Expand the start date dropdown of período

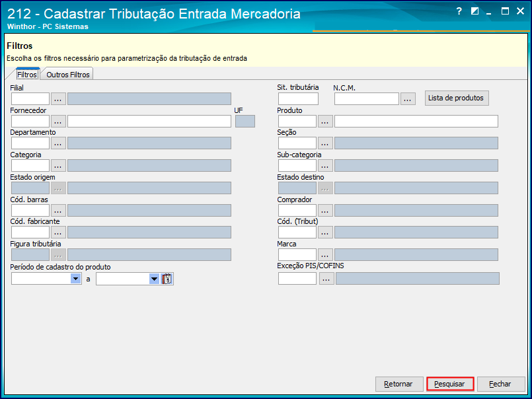click(75, 279)
